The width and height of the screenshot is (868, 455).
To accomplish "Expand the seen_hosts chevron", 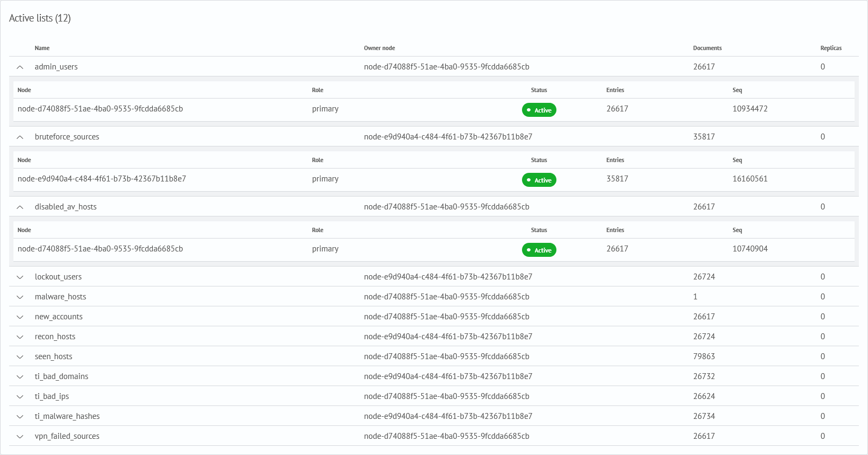I will [x=20, y=357].
